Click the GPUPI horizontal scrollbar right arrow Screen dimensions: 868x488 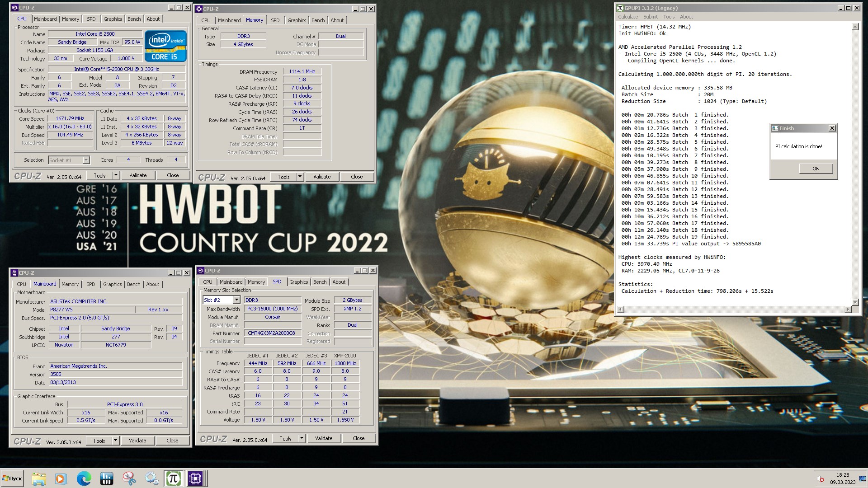849,309
